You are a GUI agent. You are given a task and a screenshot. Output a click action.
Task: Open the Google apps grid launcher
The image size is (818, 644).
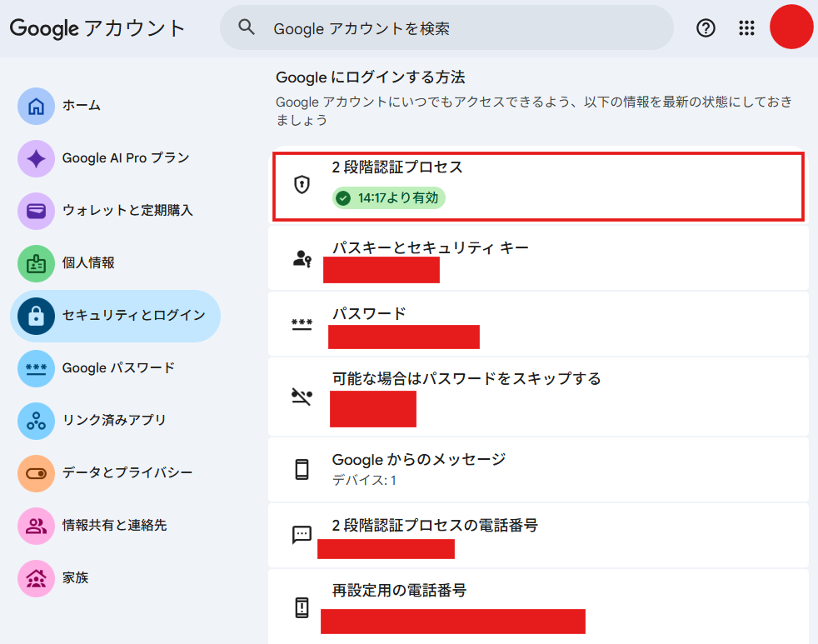pos(746,27)
